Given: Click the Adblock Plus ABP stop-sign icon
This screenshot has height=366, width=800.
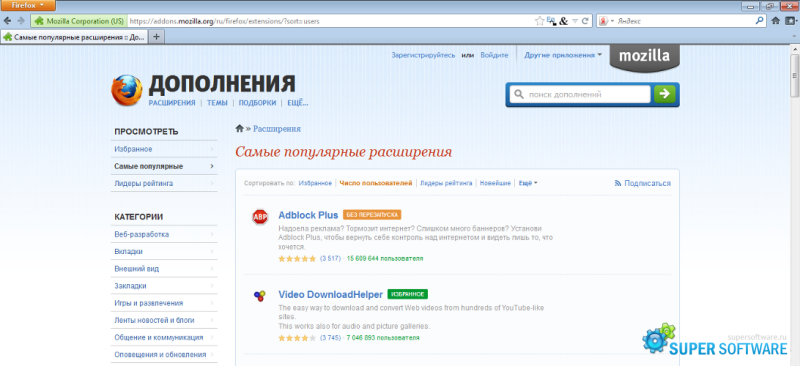Looking at the screenshot, I should 260,217.
